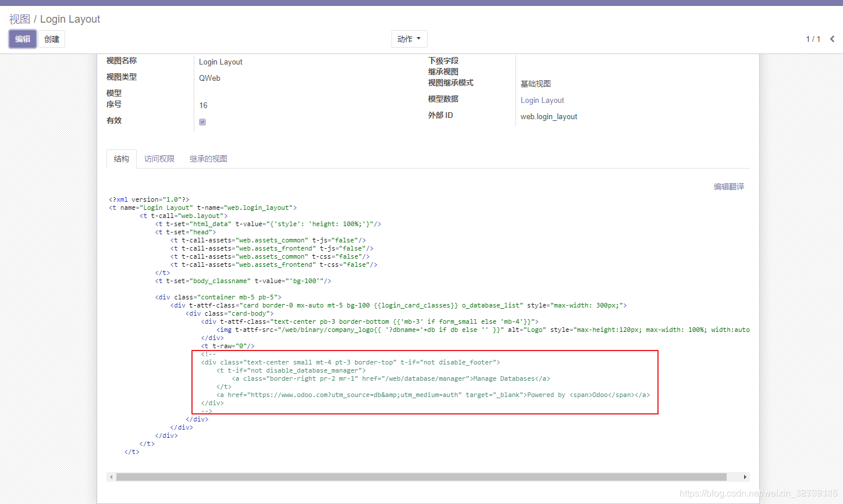
Task: Click horizontal scrollbar left arrow
Action: click(x=111, y=477)
